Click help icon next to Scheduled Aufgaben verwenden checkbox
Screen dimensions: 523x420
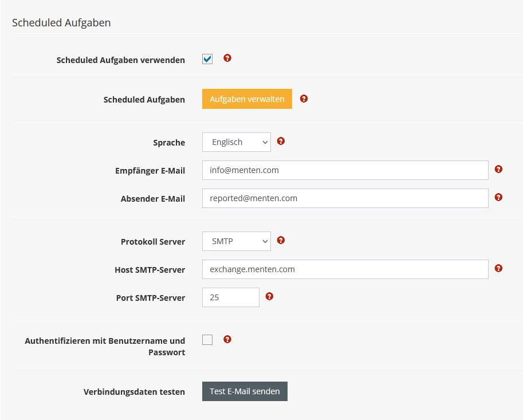pos(227,58)
